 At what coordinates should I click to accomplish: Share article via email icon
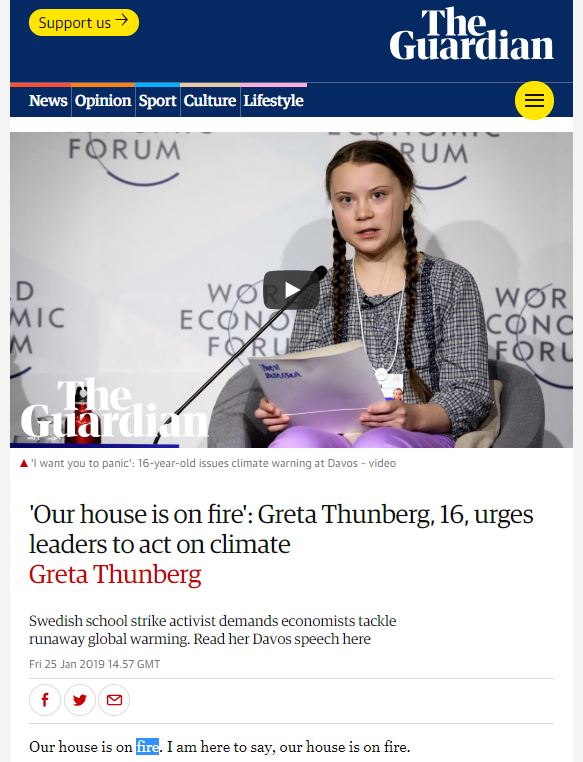pyautogui.click(x=114, y=700)
